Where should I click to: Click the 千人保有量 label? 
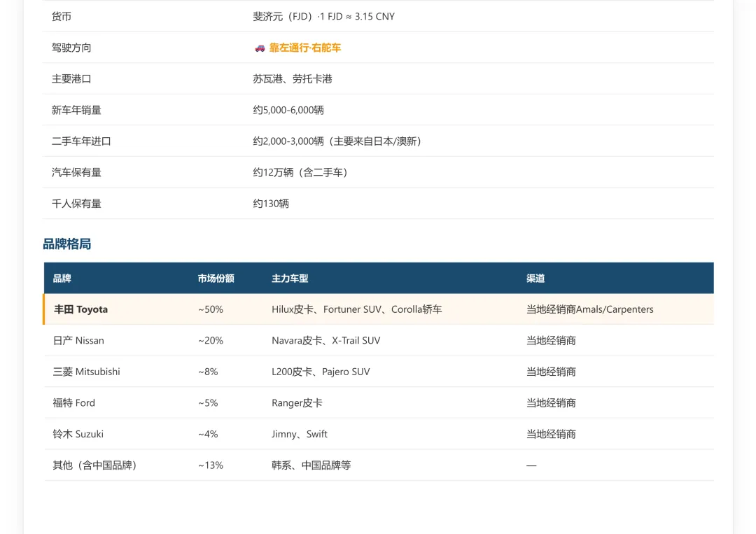point(76,204)
